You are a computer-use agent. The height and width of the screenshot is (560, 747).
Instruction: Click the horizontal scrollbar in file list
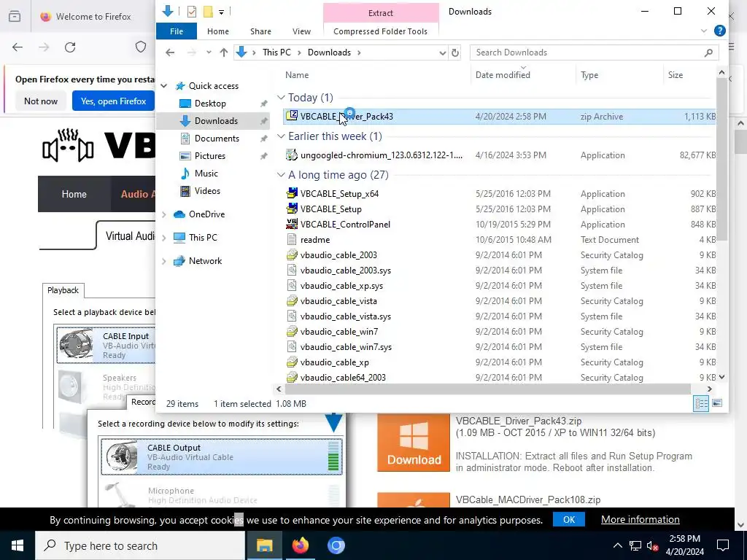point(487,389)
